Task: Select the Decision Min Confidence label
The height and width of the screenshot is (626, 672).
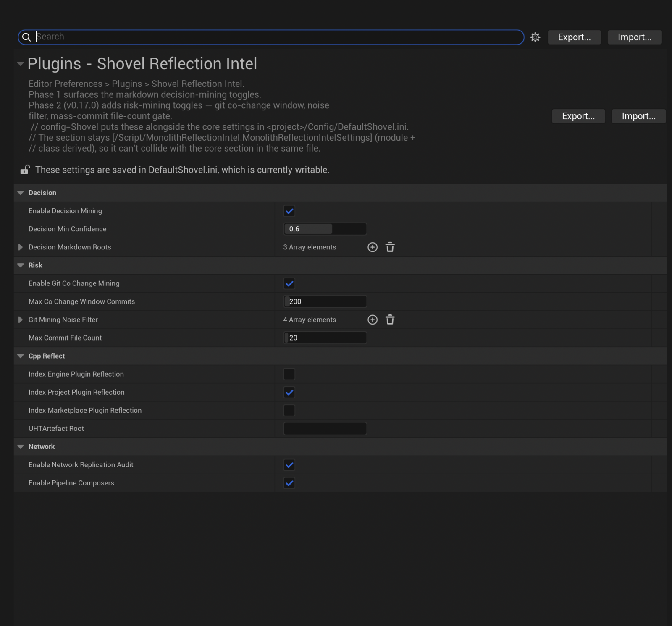Action: coord(67,229)
